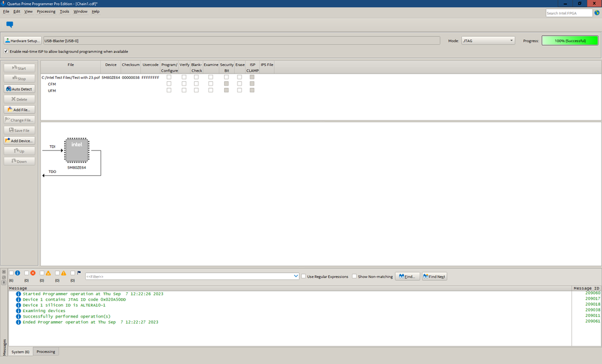Click the globe icon beside search box

click(597, 13)
